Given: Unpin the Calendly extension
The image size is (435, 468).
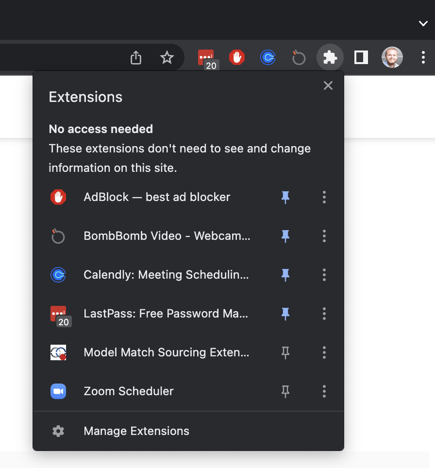Looking at the screenshot, I should [x=285, y=275].
